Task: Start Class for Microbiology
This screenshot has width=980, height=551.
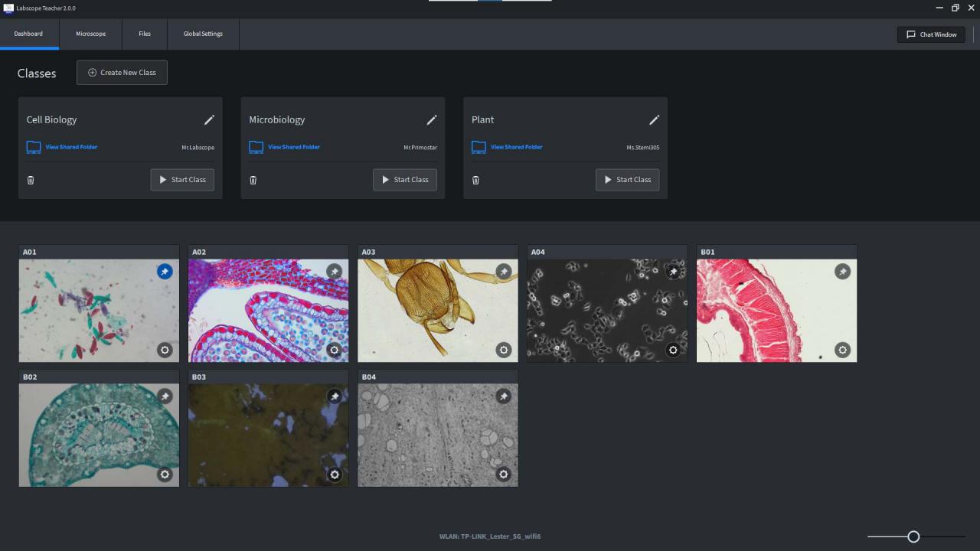Action: tap(404, 179)
